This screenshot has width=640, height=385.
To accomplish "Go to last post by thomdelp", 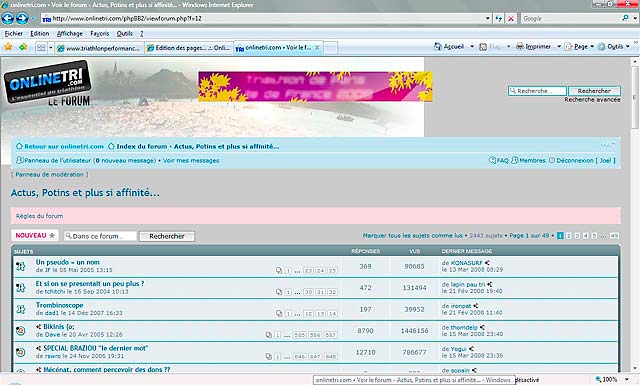I will click(482, 327).
